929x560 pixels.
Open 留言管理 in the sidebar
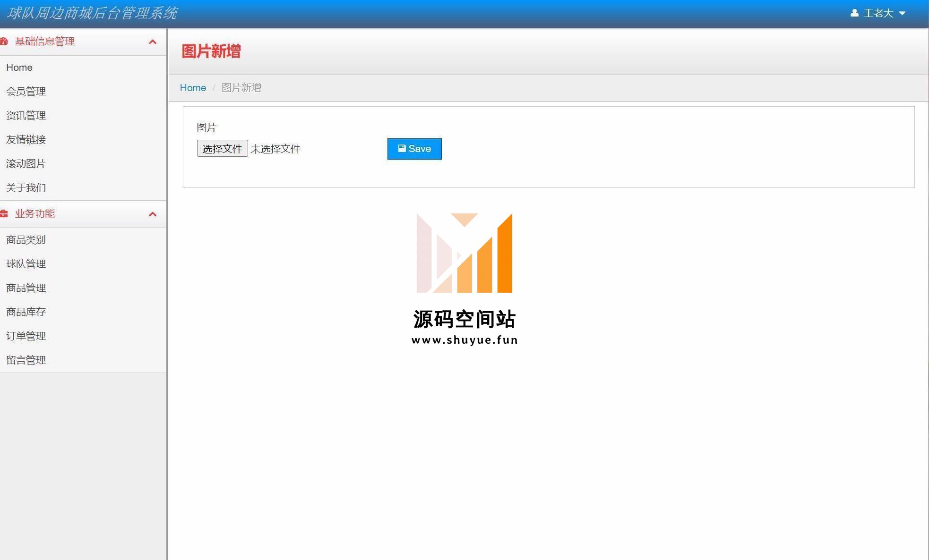coord(26,360)
